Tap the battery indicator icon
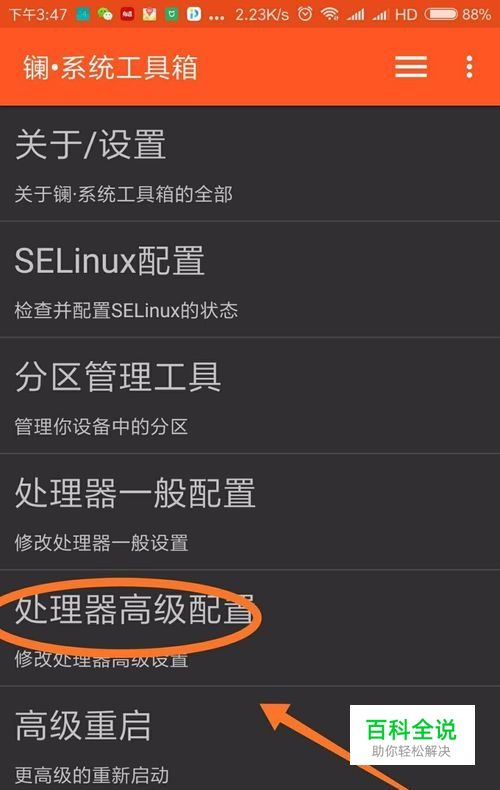 point(441,14)
